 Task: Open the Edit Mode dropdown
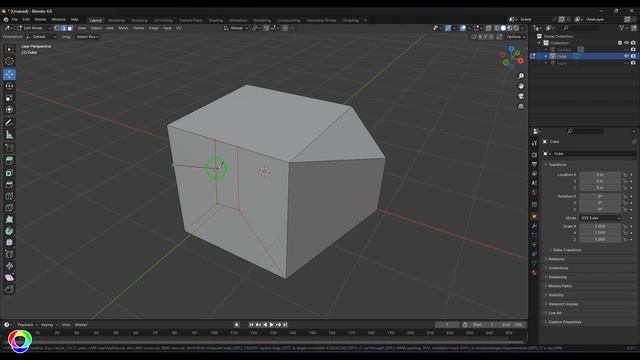[x=33, y=28]
